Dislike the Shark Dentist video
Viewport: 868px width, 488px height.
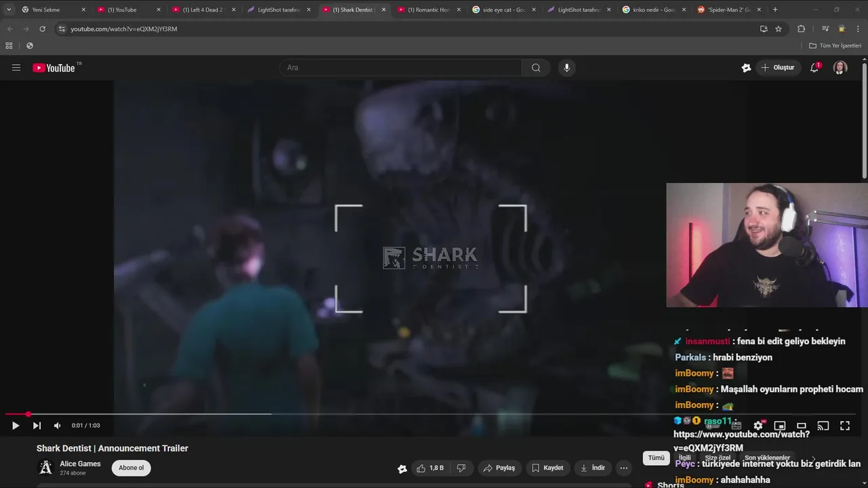point(461,468)
